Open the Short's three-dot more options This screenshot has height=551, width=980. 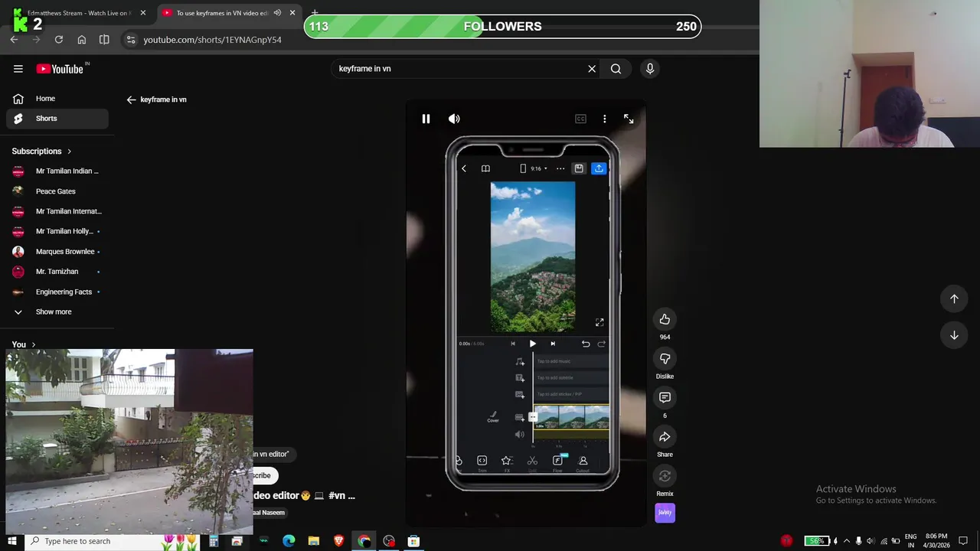pos(605,119)
